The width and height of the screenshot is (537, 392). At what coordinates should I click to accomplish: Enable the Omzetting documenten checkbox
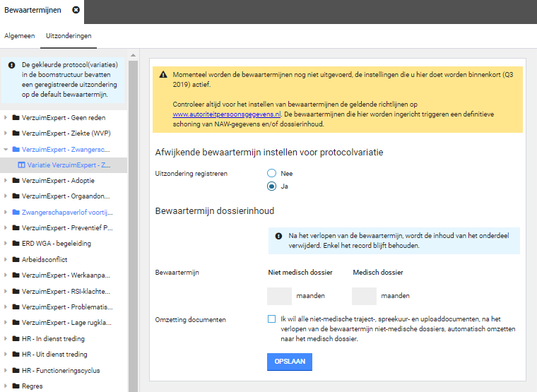[272, 319]
